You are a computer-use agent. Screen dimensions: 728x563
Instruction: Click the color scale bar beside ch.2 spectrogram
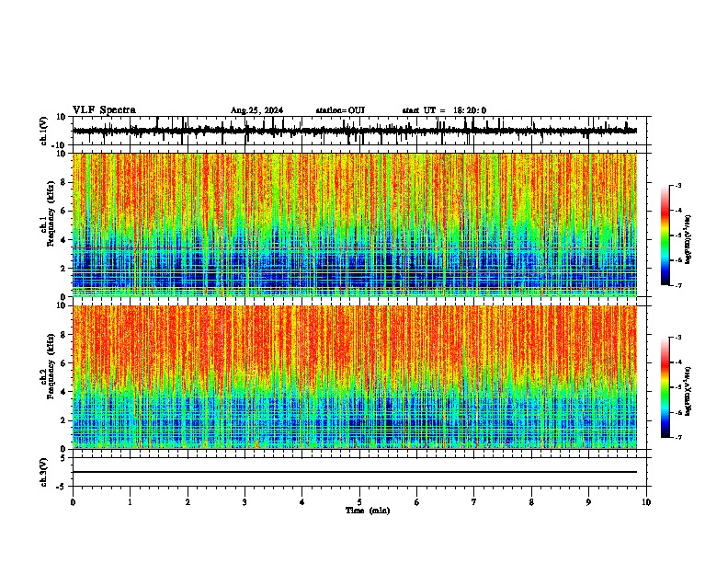tap(665, 387)
